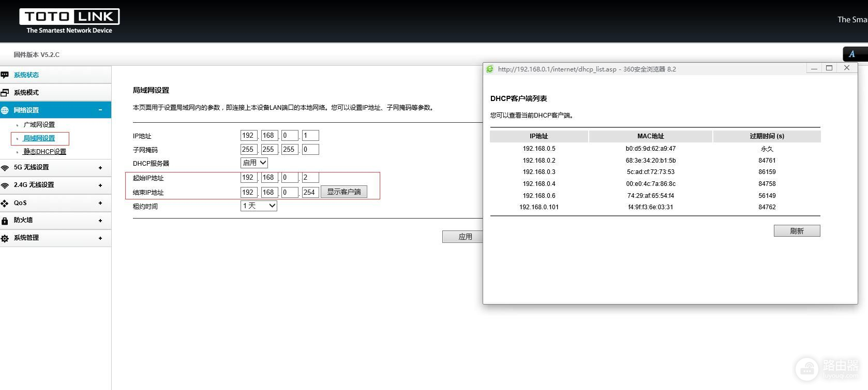Expand the 5G 无线设置 section
Image resolution: width=868 pixels, height=390 pixels.
coord(100,168)
